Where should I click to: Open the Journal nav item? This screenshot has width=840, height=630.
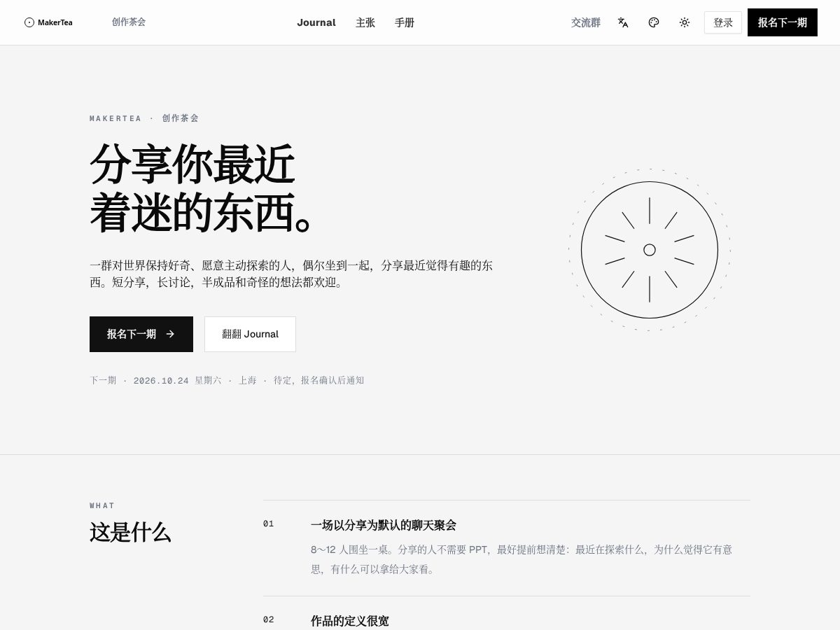pos(316,22)
